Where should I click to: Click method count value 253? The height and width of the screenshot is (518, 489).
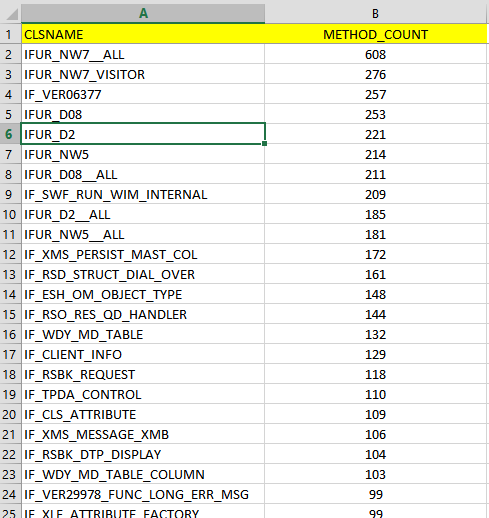tap(376, 114)
